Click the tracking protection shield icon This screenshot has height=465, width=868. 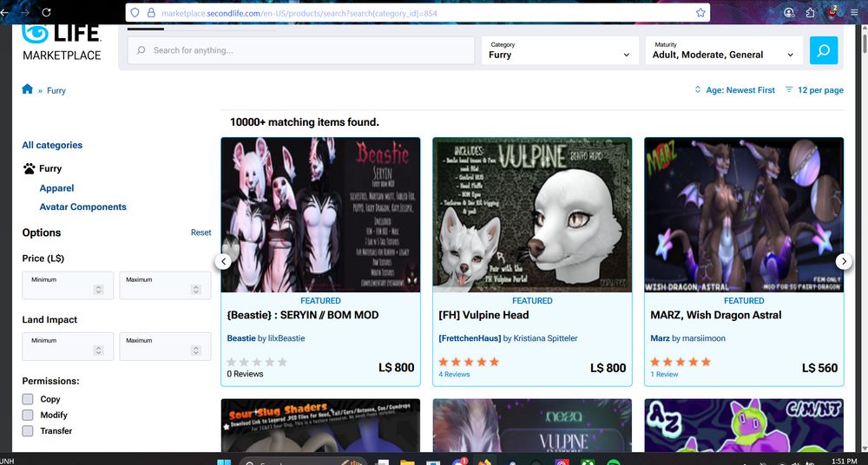pyautogui.click(x=135, y=12)
